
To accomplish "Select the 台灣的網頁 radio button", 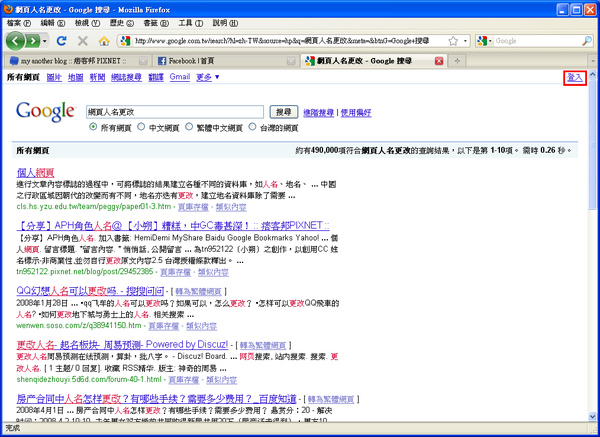I will [x=252, y=127].
